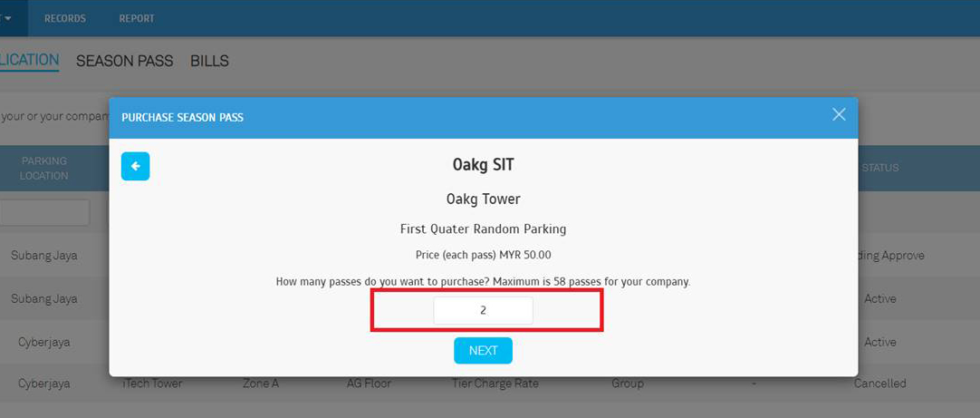
Task: Select the first Subang Jaya row
Action: tap(43, 256)
